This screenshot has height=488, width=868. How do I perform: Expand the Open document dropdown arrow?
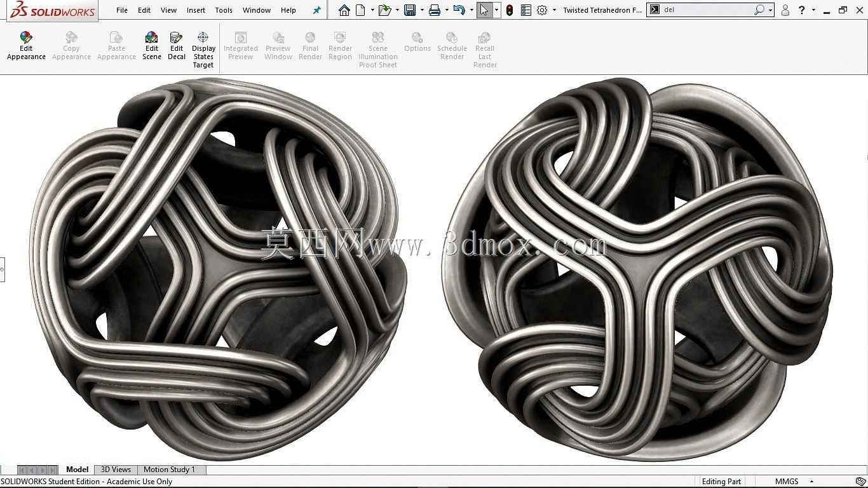pyautogui.click(x=397, y=10)
